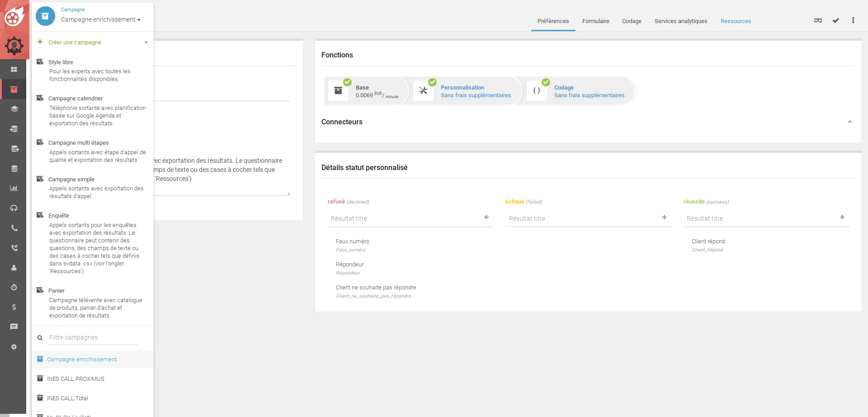
Task: Add result with plus under réussite
Action: [x=842, y=218]
